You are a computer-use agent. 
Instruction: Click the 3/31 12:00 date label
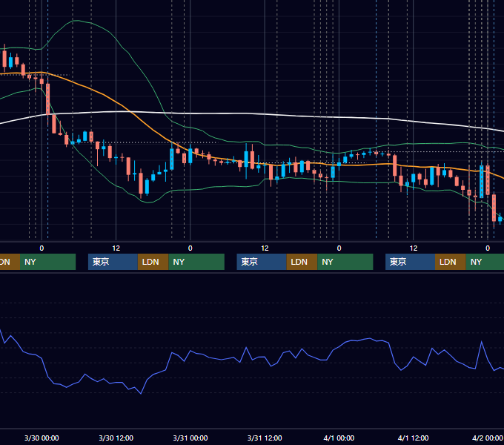click(265, 438)
